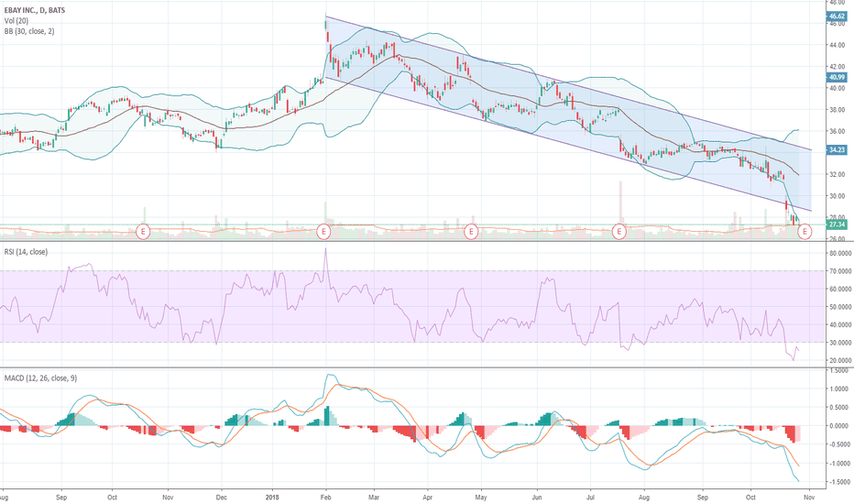This screenshot has height=504, width=854.
Task: Click the 0.0000 MACD scale value
Action: point(839,426)
